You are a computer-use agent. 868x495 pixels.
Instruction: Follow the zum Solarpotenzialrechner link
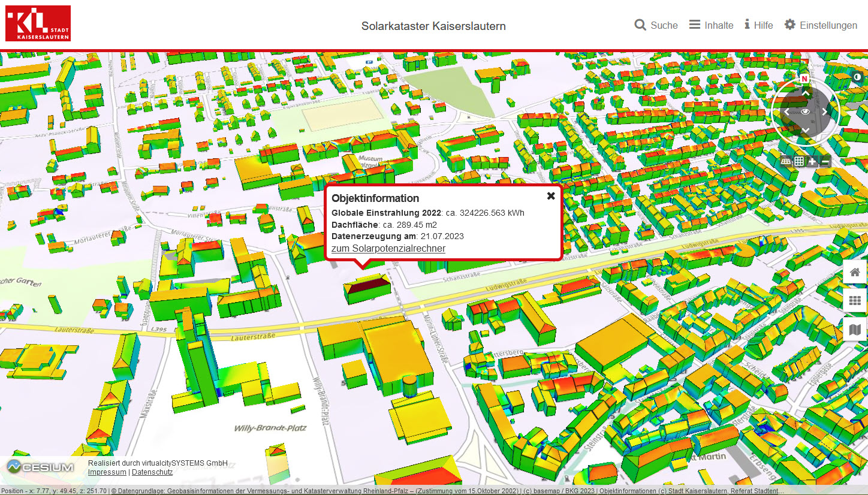(x=388, y=249)
